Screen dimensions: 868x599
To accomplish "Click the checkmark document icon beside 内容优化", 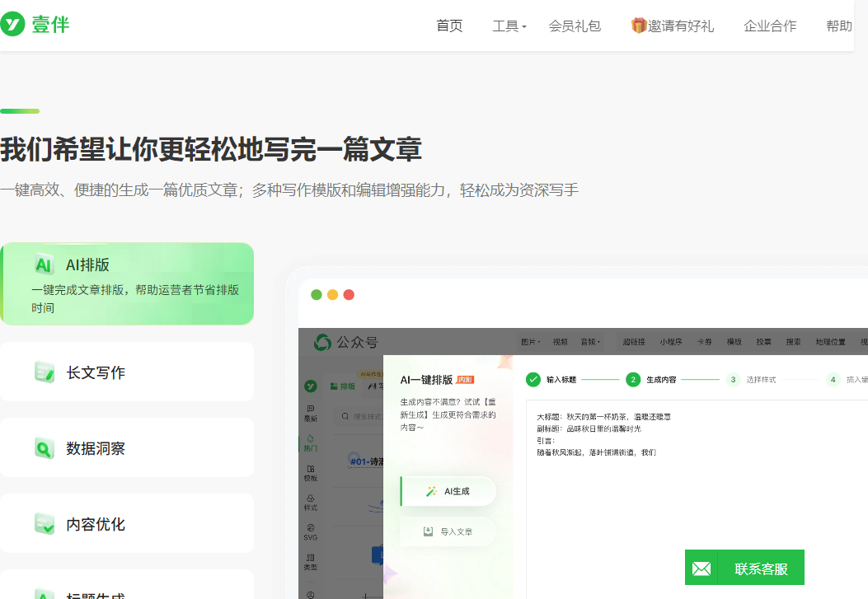I will tap(45, 524).
